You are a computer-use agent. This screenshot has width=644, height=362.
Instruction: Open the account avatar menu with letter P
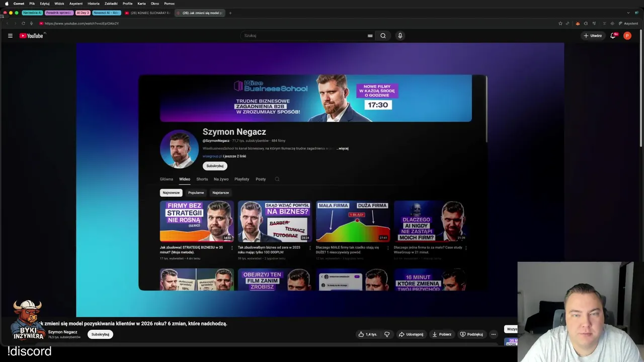coord(627,36)
